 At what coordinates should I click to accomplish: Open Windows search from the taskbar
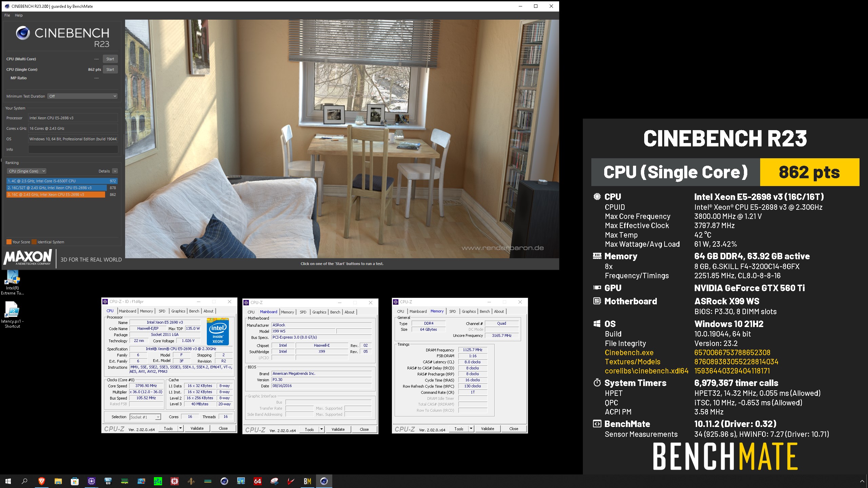pyautogui.click(x=24, y=481)
